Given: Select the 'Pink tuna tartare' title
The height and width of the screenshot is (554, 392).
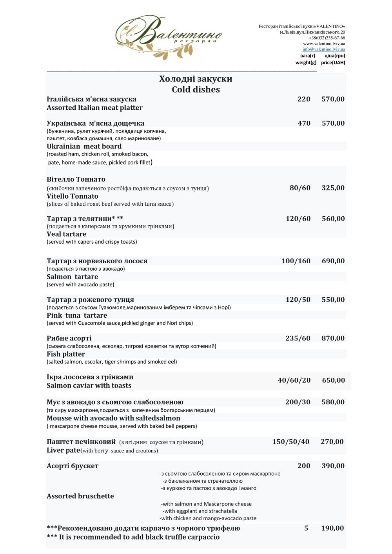Looking at the screenshot, I should point(77,315).
